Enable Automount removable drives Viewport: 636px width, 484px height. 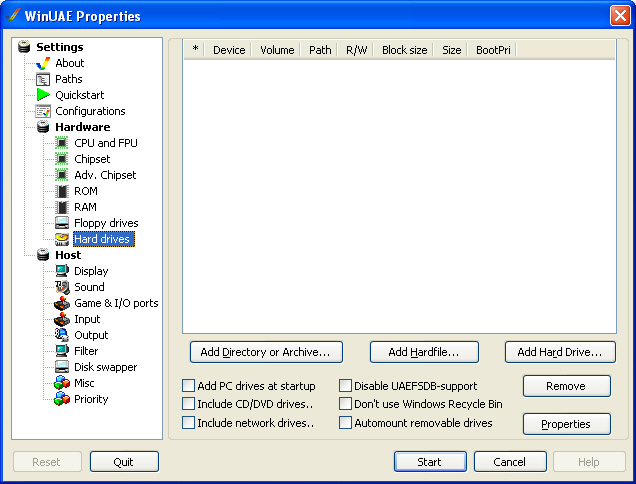tap(345, 423)
